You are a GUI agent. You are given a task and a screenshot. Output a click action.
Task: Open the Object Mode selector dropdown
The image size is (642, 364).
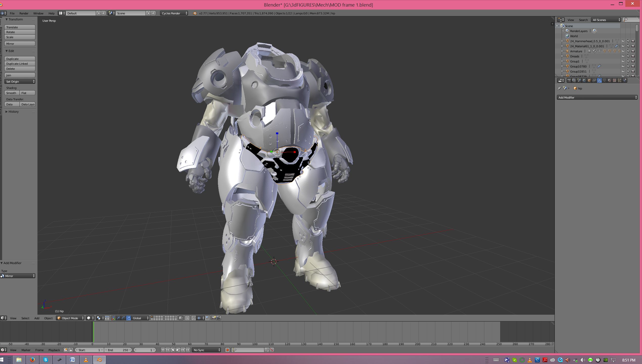coord(70,318)
